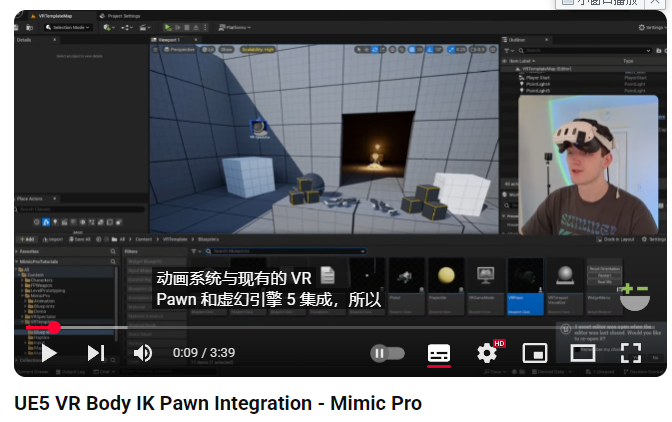Click the Outliner search field
This screenshot has width=672, height=422.
(x=585, y=51)
